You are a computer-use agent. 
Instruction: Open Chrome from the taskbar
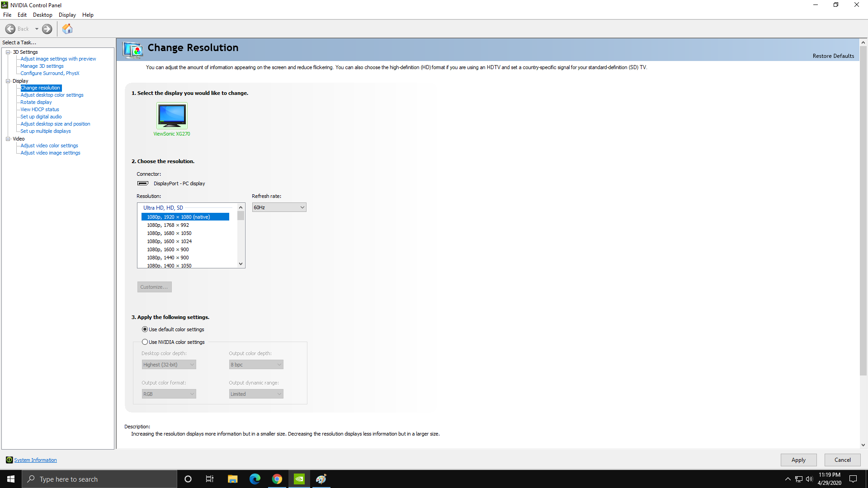[x=277, y=479]
